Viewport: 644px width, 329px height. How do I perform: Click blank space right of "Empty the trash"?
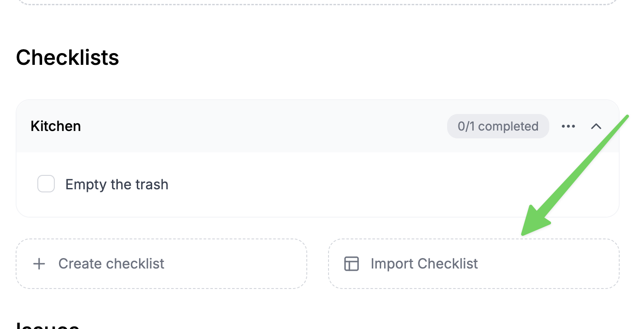pyautogui.click(x=348, y=185)
